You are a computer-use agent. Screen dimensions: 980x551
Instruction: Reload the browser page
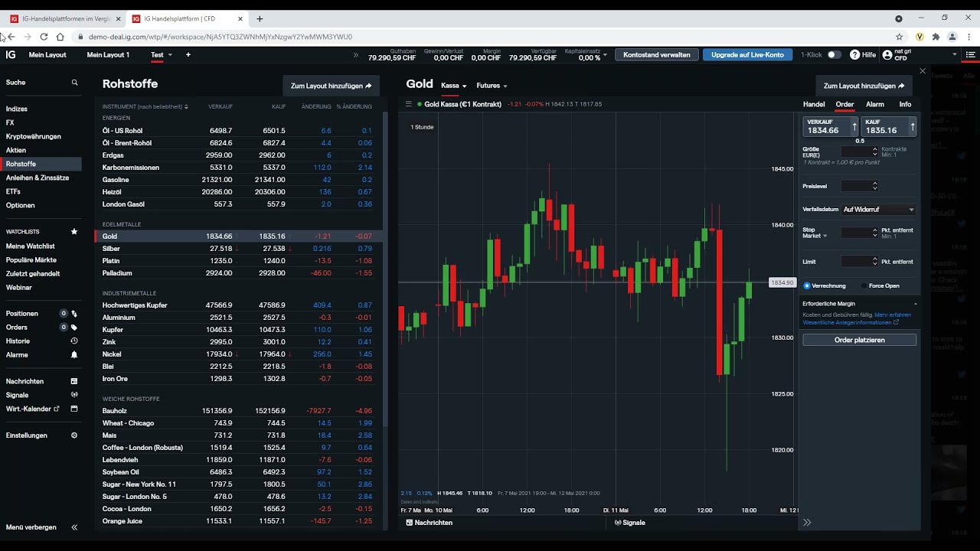pos(44,37)
